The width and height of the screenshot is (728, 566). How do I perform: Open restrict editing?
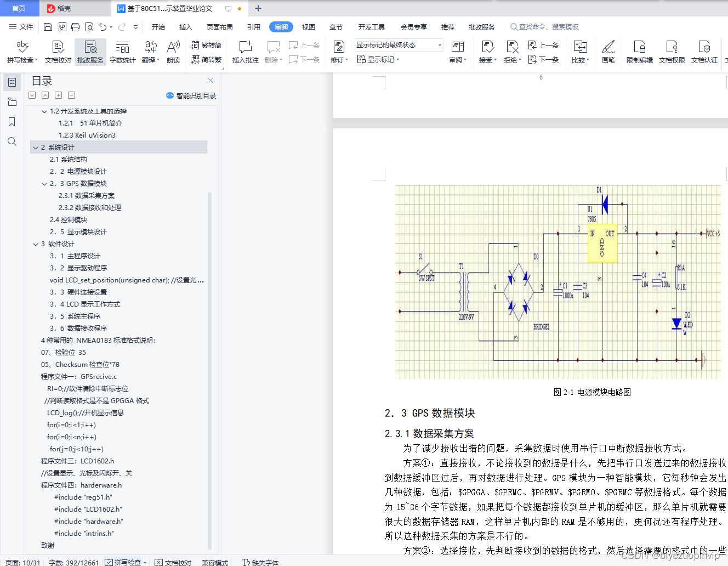click(639, 52)
